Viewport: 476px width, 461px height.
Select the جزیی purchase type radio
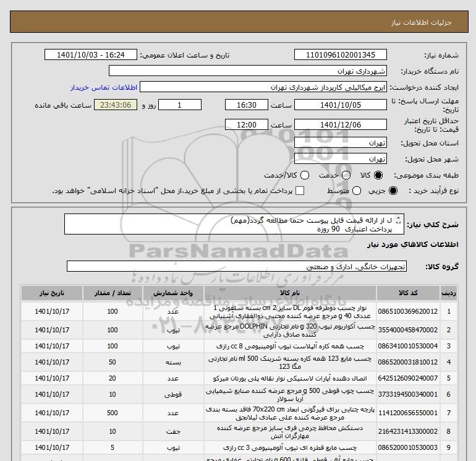(393, 191)
